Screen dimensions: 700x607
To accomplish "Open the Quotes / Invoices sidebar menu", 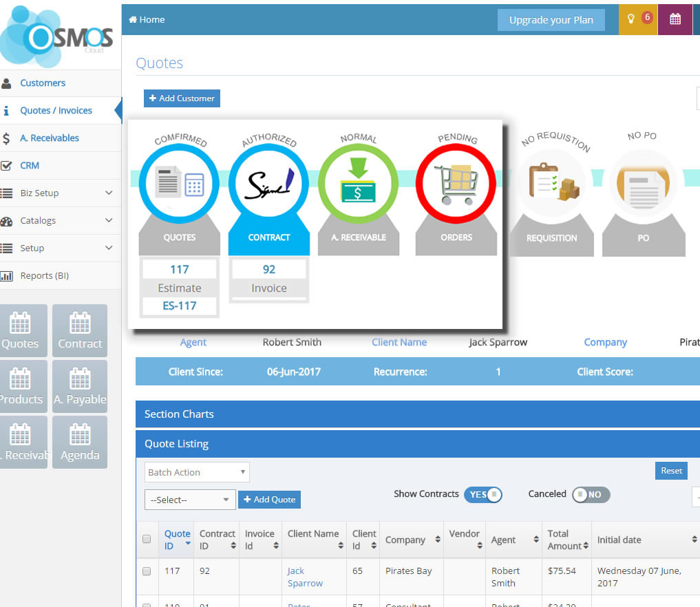I will [55, 110].
